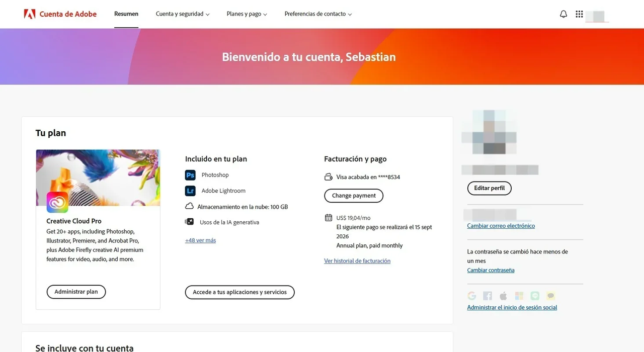644x352 pixels.
Task: Click US$ 19,04/mo price text
Action: pyautogui.click(x=353, y=218)
